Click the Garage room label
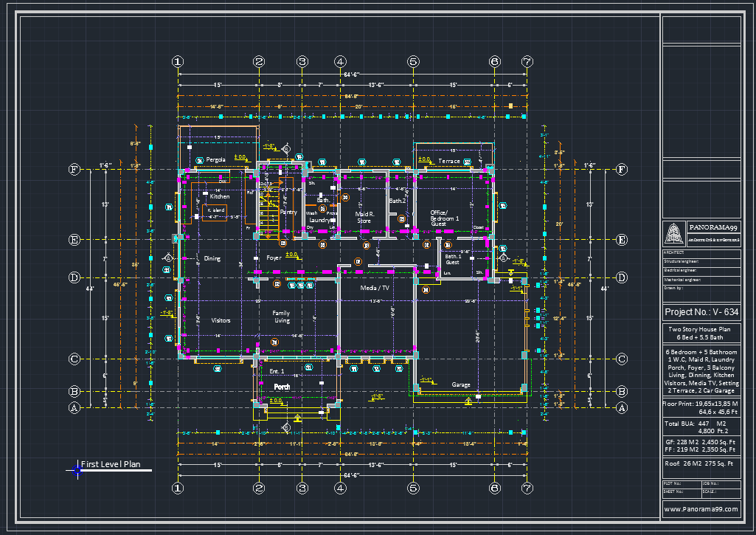Image resolution: width=756 pixels, height=535 pixels. [x=461, y=384]
